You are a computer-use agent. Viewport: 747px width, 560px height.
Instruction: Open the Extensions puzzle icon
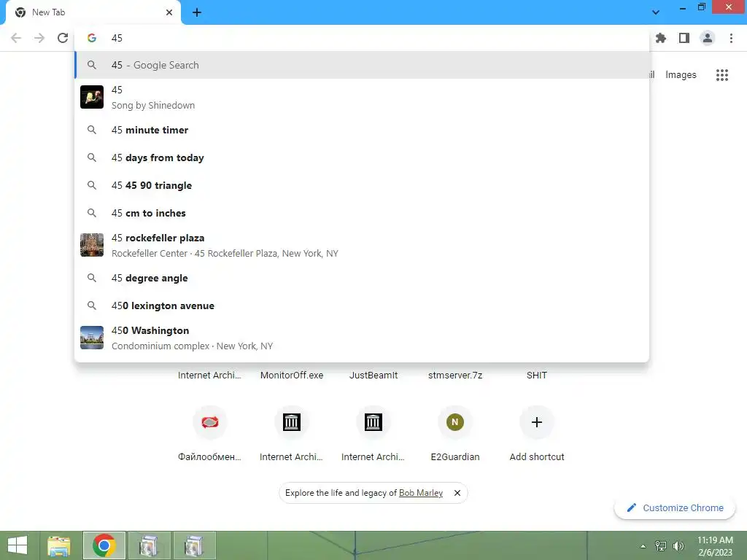point(661,38)
